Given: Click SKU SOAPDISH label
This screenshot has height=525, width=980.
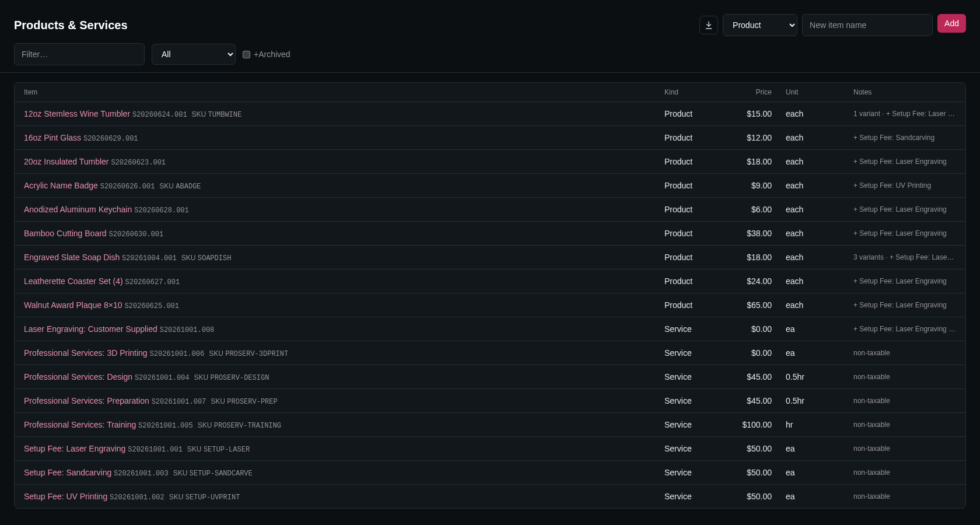Looking at the screenshot, I should coord(206,258).
